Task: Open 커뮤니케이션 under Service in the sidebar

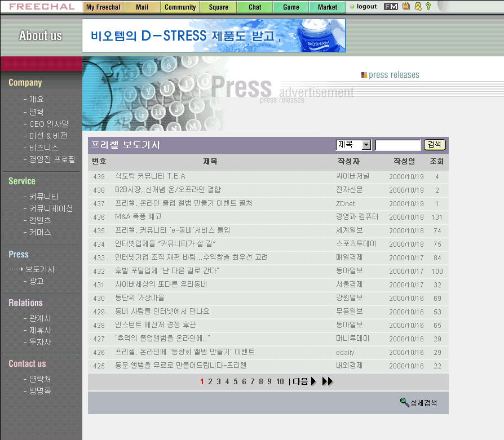Action: tap(51, 208)
